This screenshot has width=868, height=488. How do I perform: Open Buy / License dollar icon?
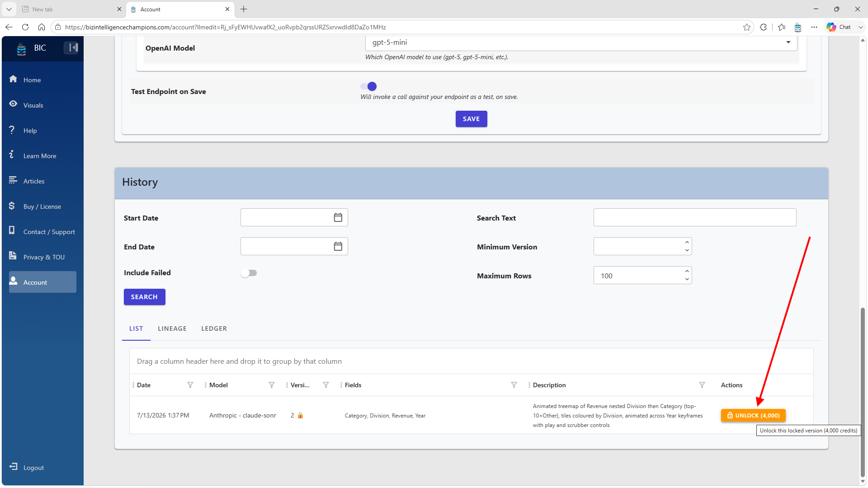(12, 206)
